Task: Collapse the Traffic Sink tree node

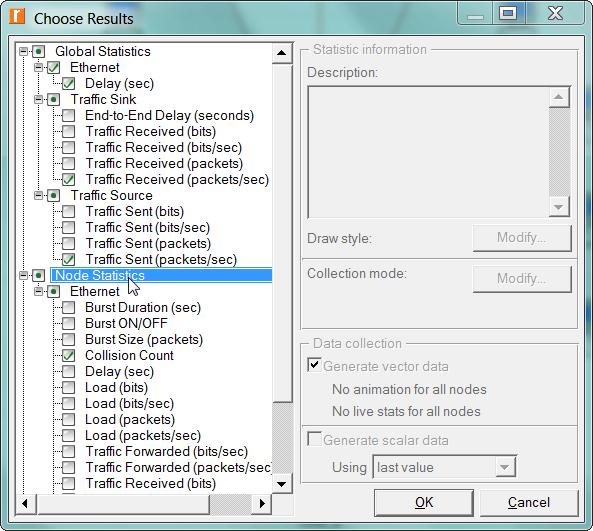Action: point(39,99)
